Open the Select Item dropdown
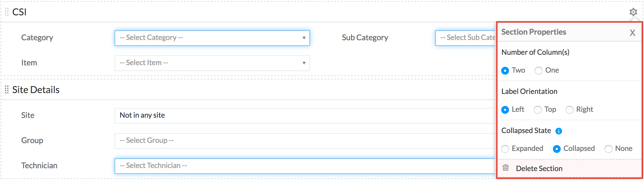The image size is (644, 180). (212, 63)
